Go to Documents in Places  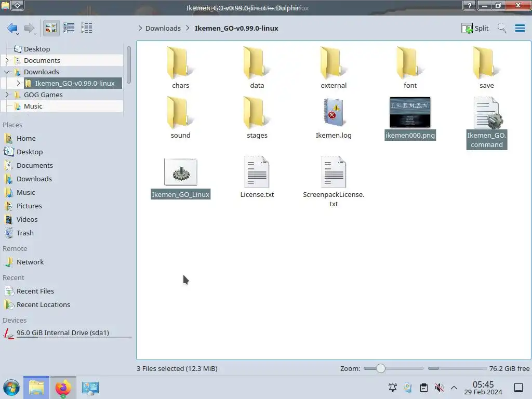coord(35,166)
